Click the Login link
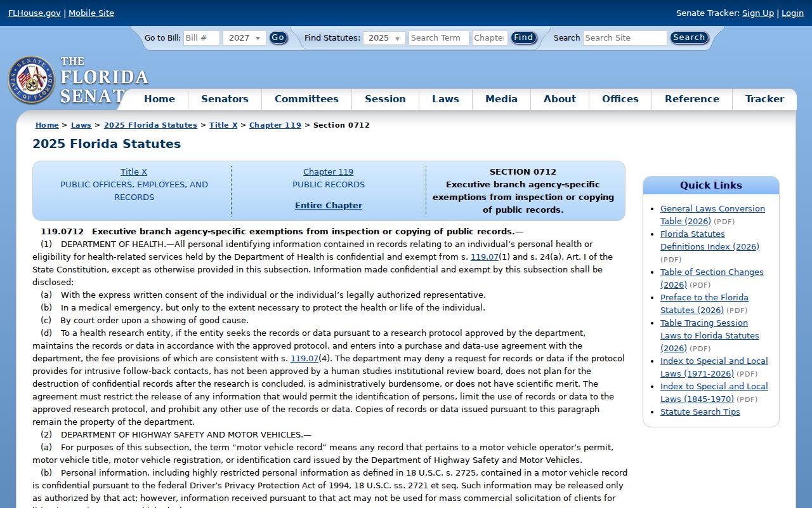 (x=792, y=13)
